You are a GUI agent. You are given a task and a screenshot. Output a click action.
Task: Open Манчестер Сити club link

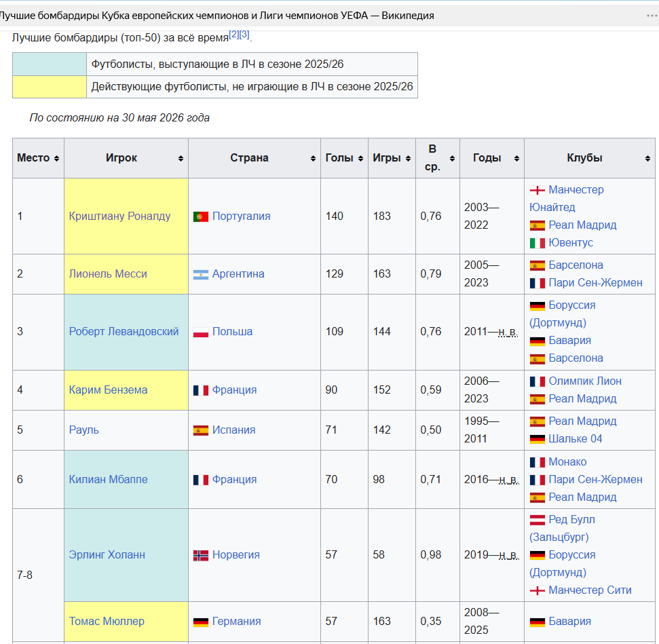pyautogui.click(x=590, y=590)
